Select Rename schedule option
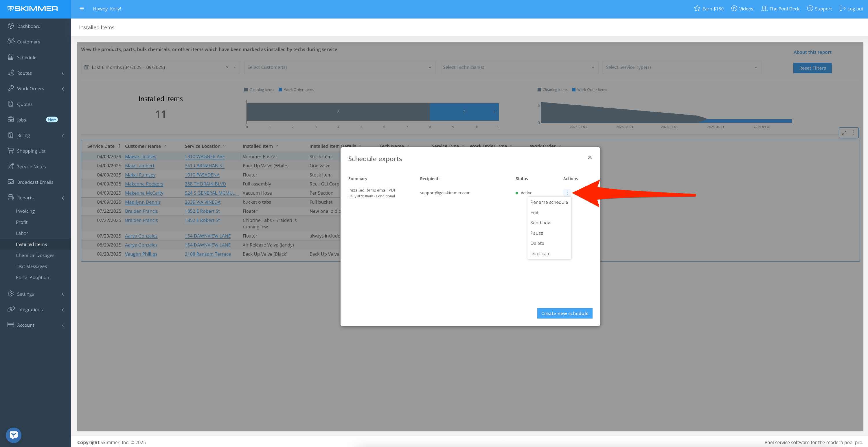Image resolution: width=868 pixels, height=447 pixels. tap(549, 202)
